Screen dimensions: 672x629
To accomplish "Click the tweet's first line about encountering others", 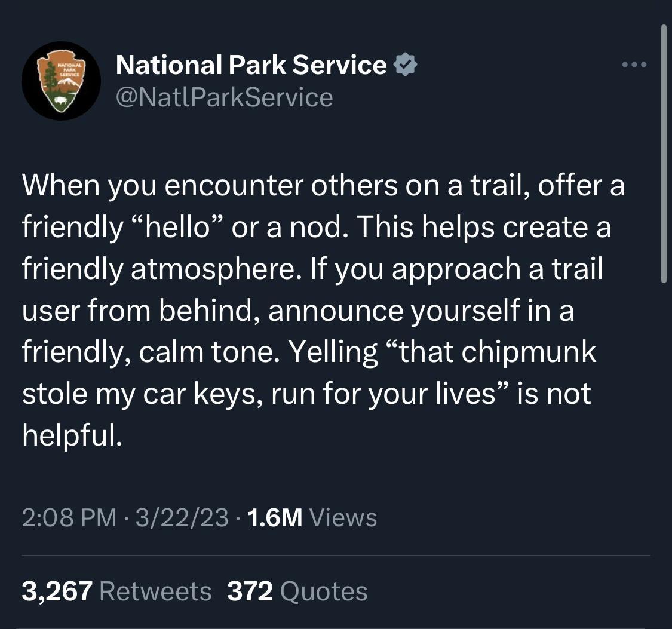I will [x=323, y=186].
